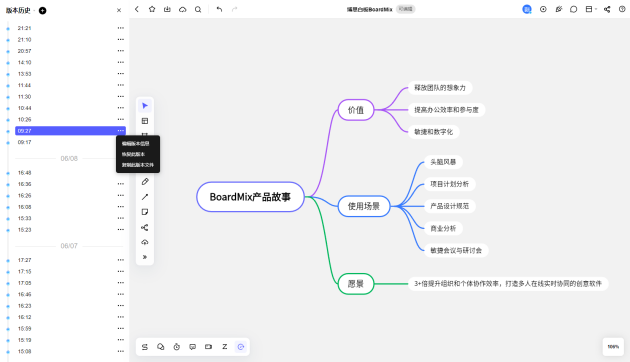
Task: Expand the layout icon dropdown arrow
Action: click(596, 9)
